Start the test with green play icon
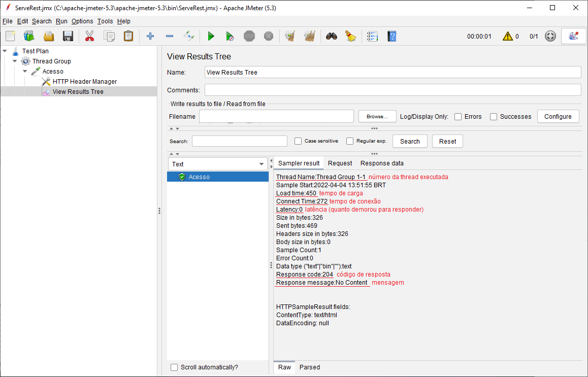Screen dimensions: 588x377 pyautogui.click(x=211, y=37)
